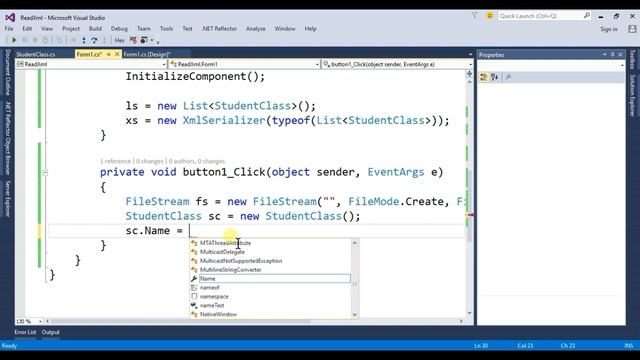The height and width of the screenshot is (360, 640).
Task: Collapse the button1_Click method outline
Action: click(x=45, y=173)
